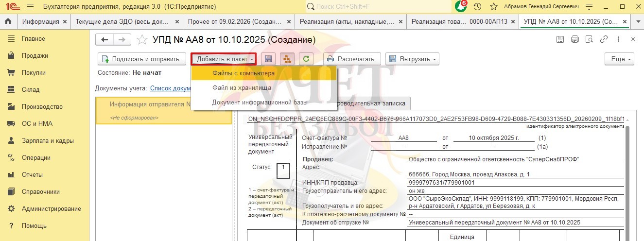Select Файлы с компьютера menu item
The image size is (644, 241).
pyautogui.click(x=243, y=73)
